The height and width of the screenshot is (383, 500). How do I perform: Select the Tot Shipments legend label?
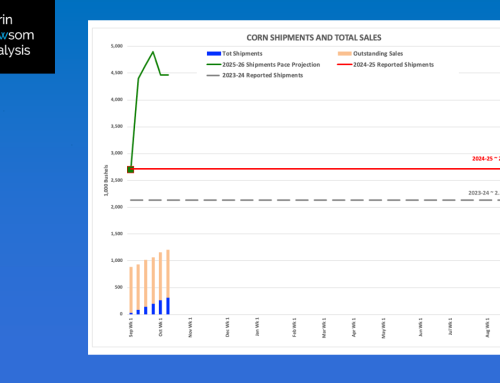pos(242,54)
